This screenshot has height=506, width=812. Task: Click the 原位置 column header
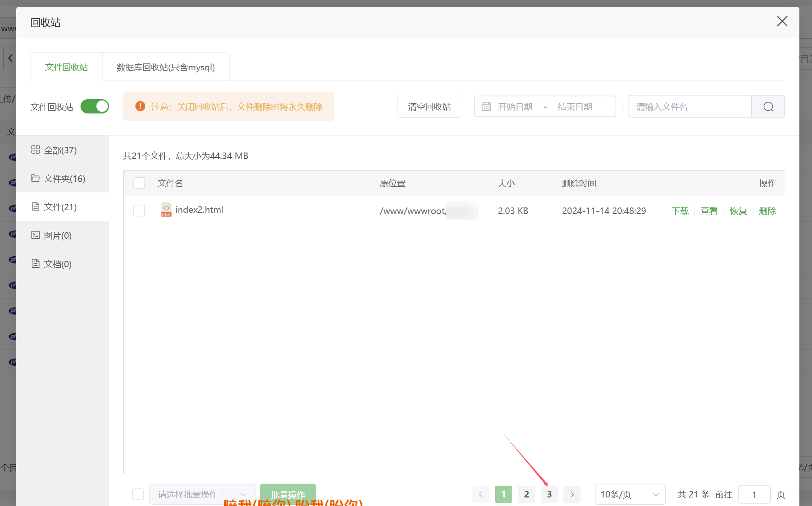[x=393, y=183]
